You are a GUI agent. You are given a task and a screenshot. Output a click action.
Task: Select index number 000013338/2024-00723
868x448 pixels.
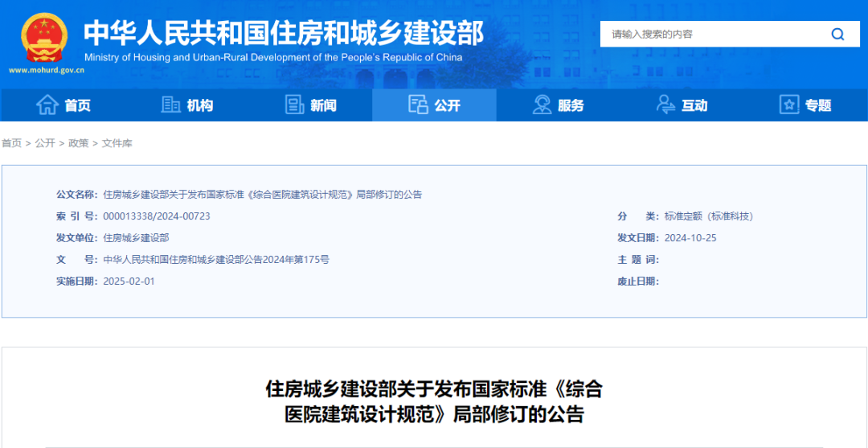(157, 216)
